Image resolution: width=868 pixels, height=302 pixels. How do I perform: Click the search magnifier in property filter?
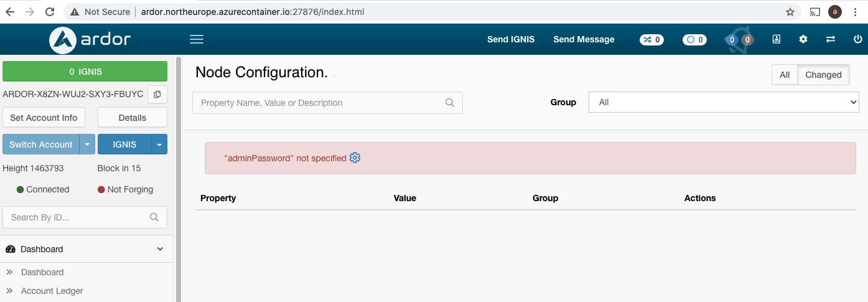[450, 103]
